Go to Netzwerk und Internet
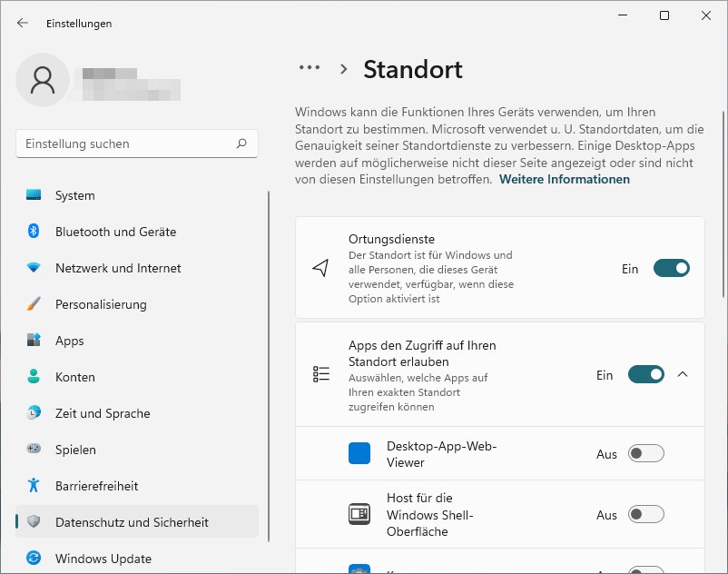The image size is (728, 574). coord(137,268)
